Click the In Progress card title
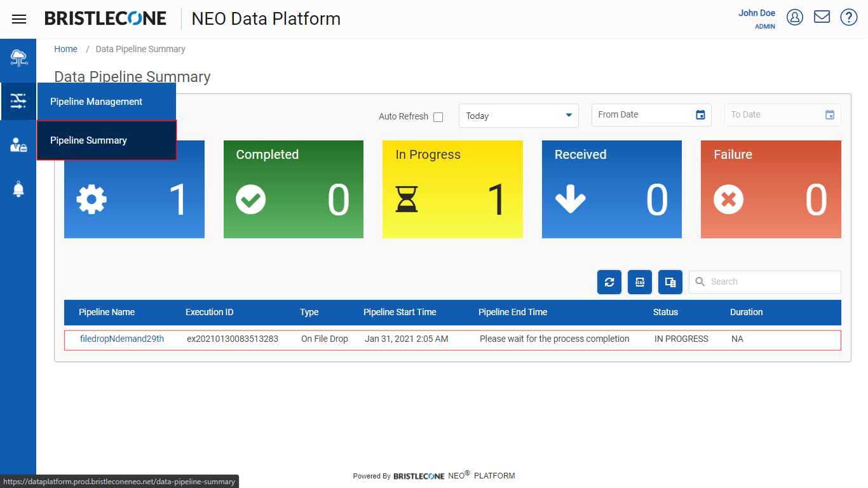 [x=428, y=154]
